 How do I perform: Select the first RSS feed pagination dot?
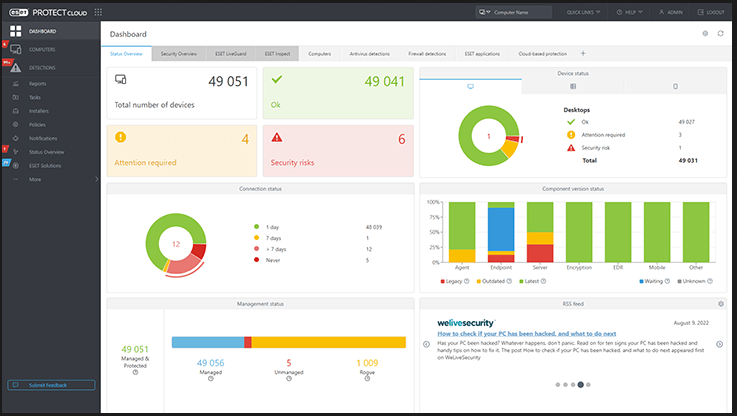click(x=557, y=385)
